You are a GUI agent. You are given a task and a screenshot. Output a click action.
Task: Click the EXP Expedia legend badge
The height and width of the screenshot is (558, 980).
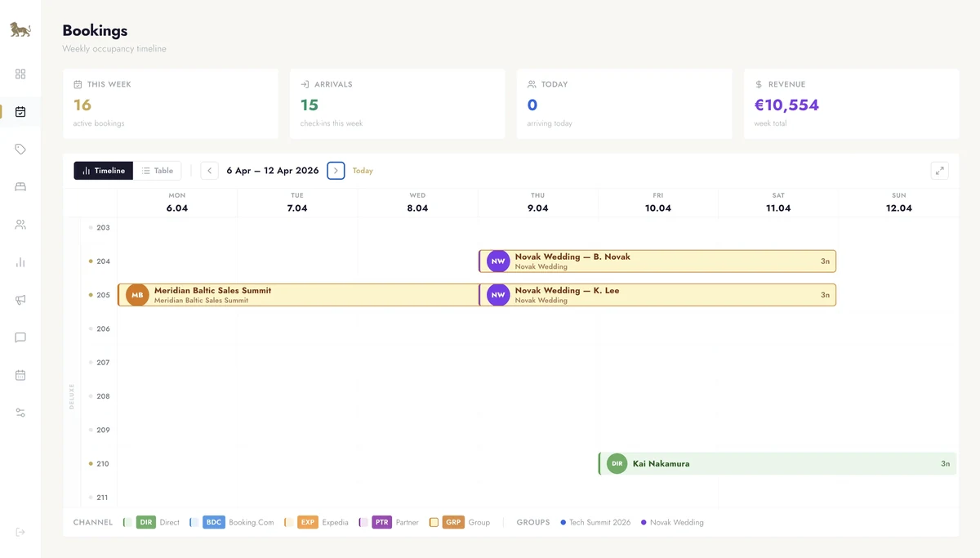(307, 522)
